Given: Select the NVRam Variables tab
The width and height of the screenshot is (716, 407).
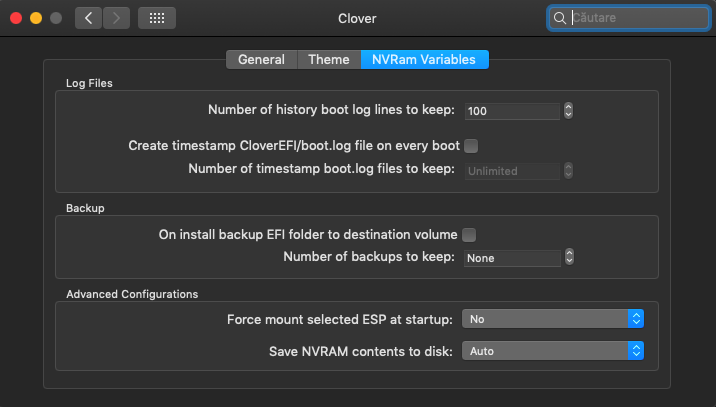Looking at the screenshot, I should tap(425, 60).
